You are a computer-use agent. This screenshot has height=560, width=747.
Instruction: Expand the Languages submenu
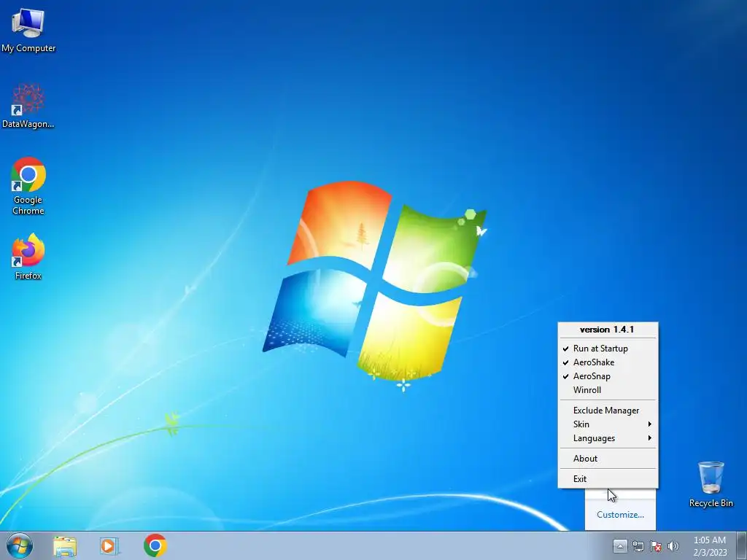[608, 438]
